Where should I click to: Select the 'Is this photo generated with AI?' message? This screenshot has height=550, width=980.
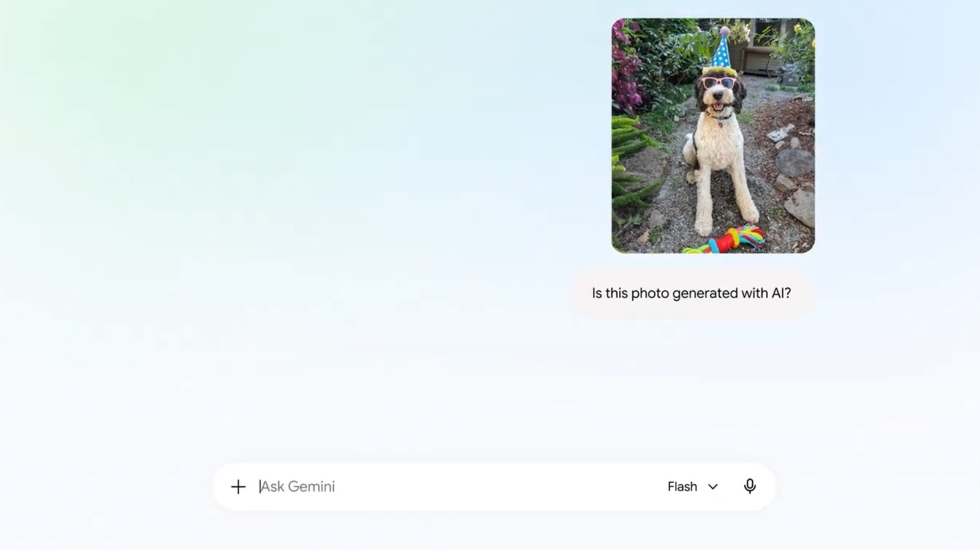click(692, 293)
